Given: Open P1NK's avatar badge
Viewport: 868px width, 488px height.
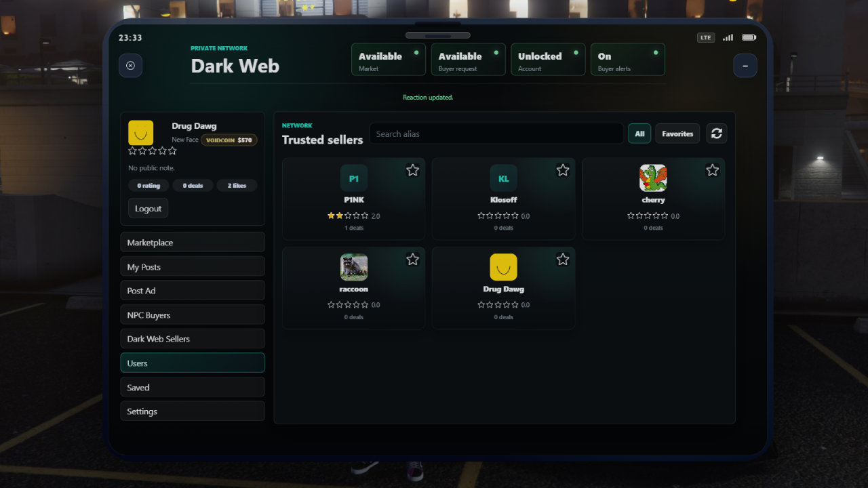Looking at the screenshot, I should click(354, 178).
